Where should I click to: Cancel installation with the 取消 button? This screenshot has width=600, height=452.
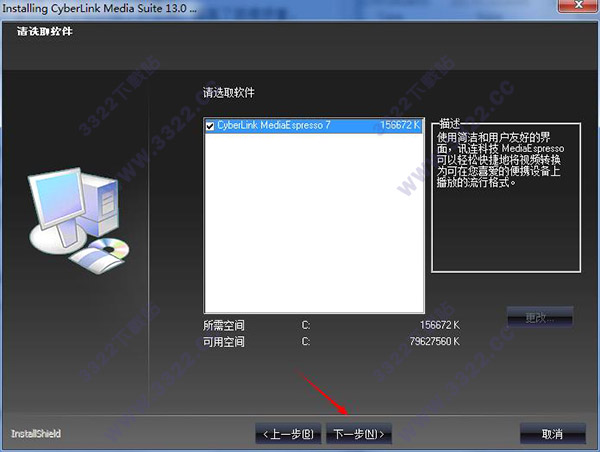[x=553, y=434]
